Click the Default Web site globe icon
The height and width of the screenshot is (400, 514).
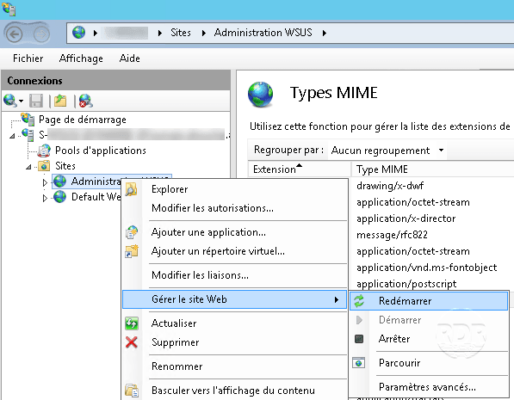click(x=60, y=197)
